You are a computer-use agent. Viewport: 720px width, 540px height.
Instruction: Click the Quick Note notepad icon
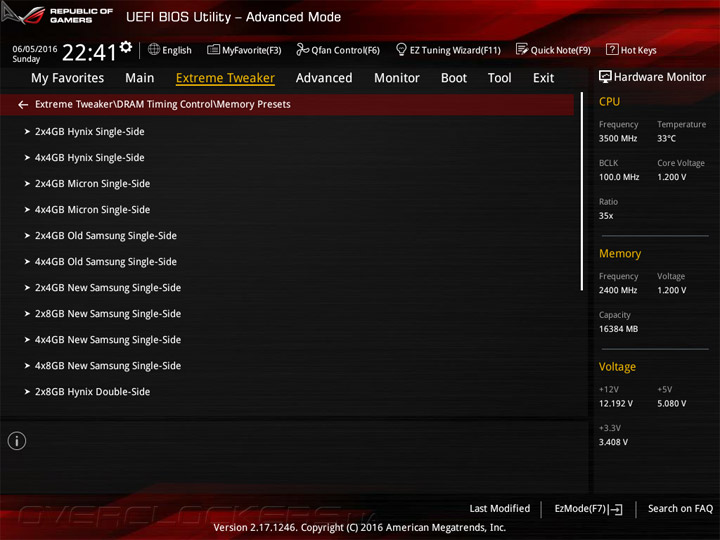tap(522, 49)
